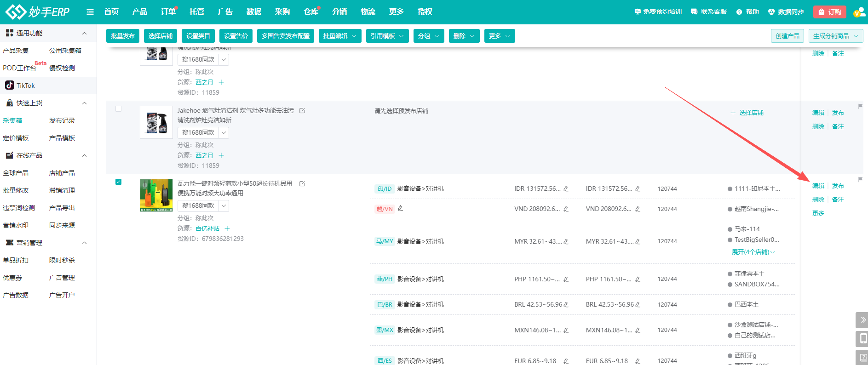Edit the IDR 131572.56 price pencil icon
This screenshot has width=868, height=365.
[566, 189]
